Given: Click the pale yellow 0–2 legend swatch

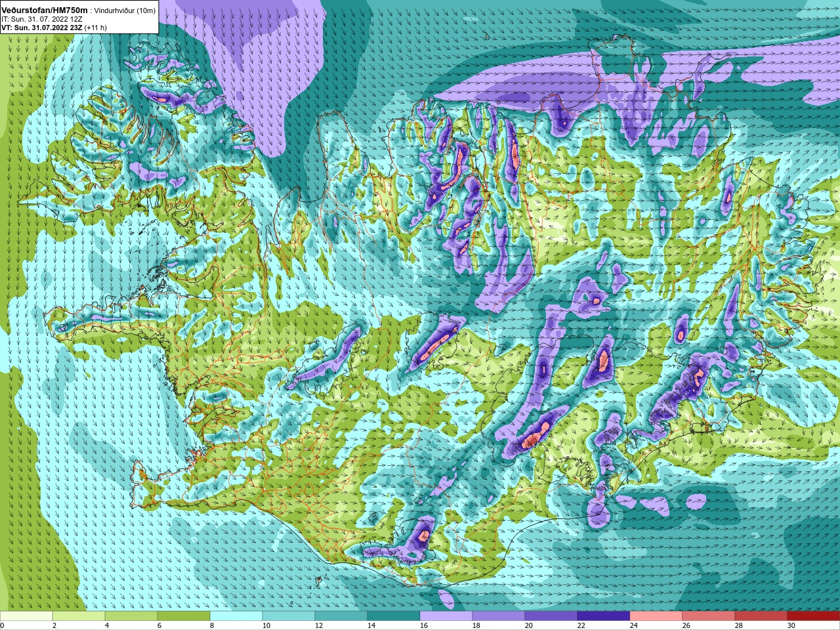Looking at the screenshot, I should click(26, 616).
